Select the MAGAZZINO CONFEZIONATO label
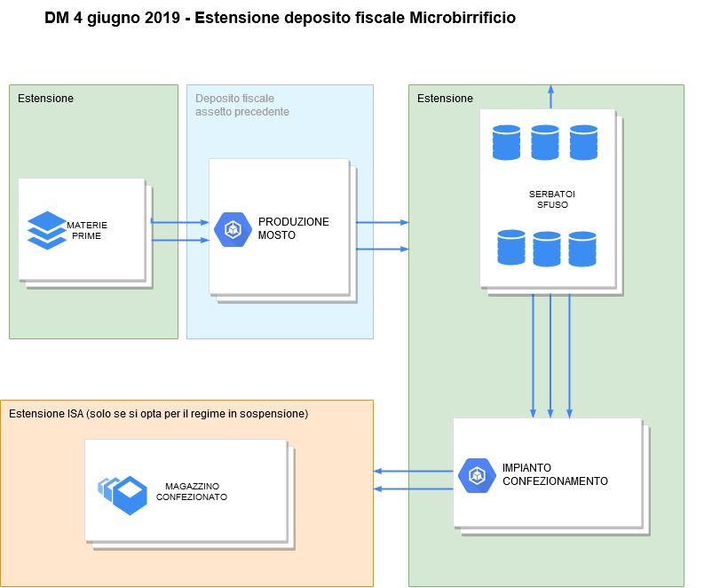 pos(192,492)
